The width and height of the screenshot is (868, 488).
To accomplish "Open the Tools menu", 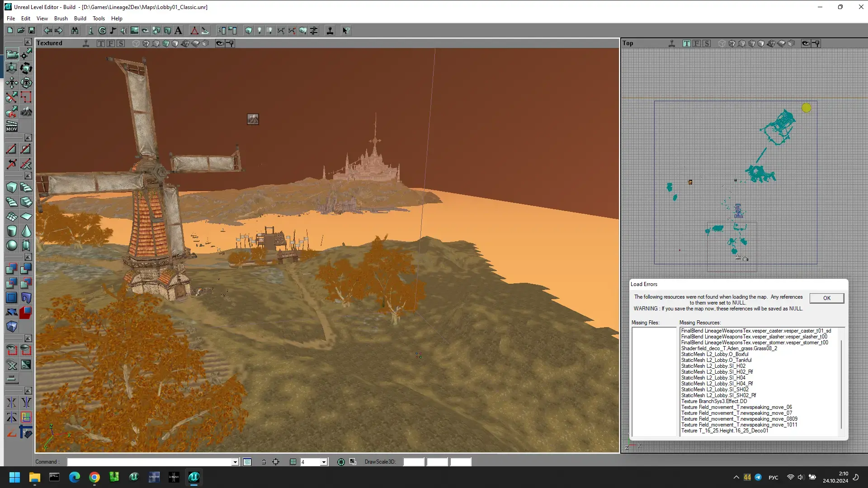I will (99, 19).
